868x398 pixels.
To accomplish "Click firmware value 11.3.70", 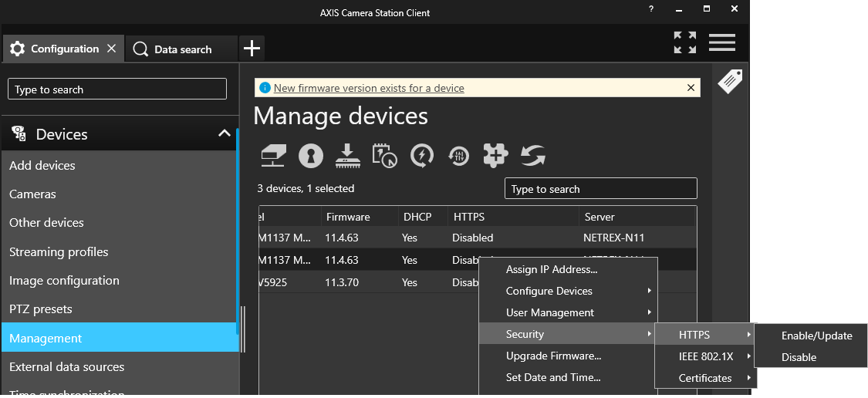I will [x=342, y=282].
